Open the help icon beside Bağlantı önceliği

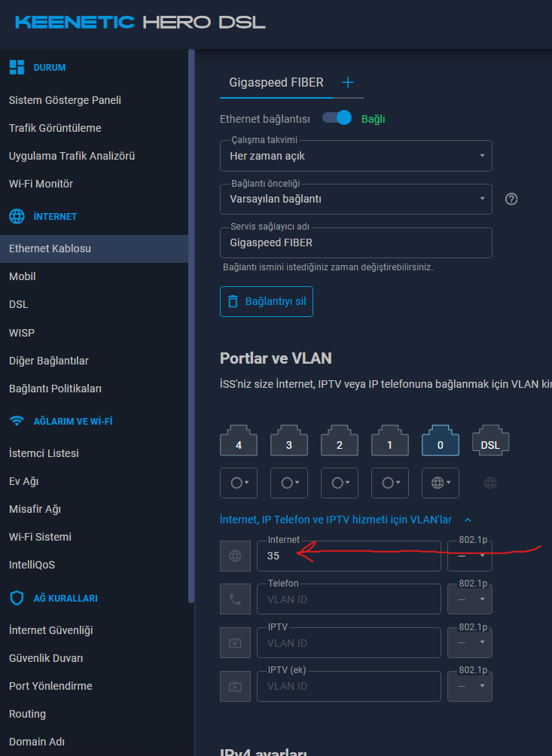pyautogui.click(x=511, y=199)
